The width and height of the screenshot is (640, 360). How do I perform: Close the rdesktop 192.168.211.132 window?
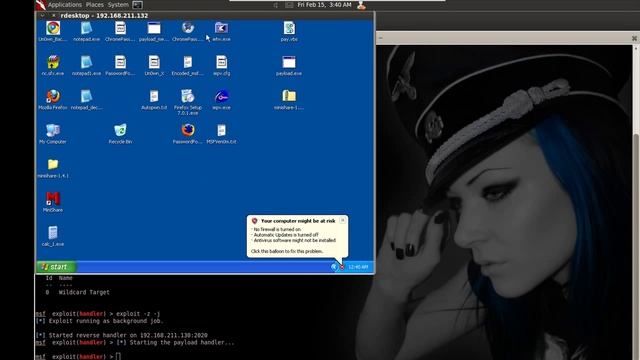click(x=53, y=16)
